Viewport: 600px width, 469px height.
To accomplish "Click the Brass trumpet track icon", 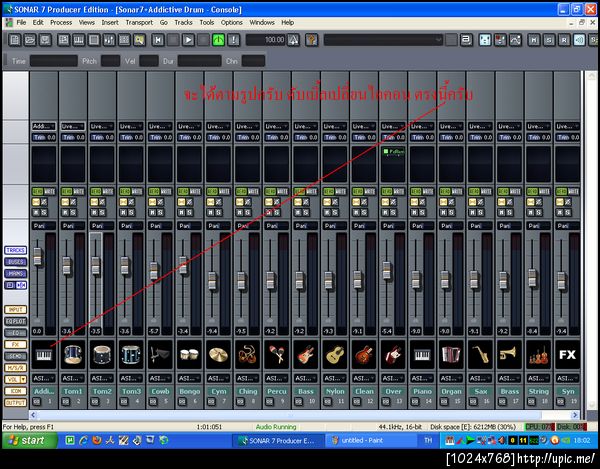I will point(509,354).
